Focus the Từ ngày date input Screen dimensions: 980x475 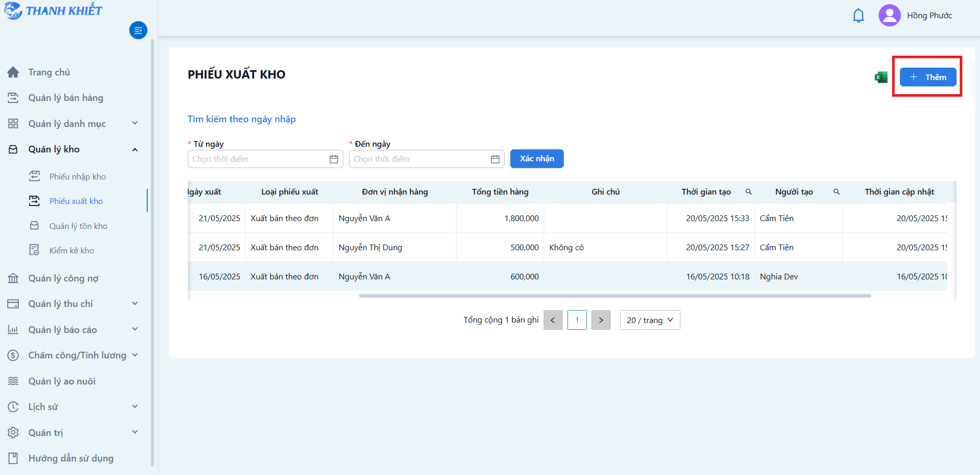pos(265,159)
